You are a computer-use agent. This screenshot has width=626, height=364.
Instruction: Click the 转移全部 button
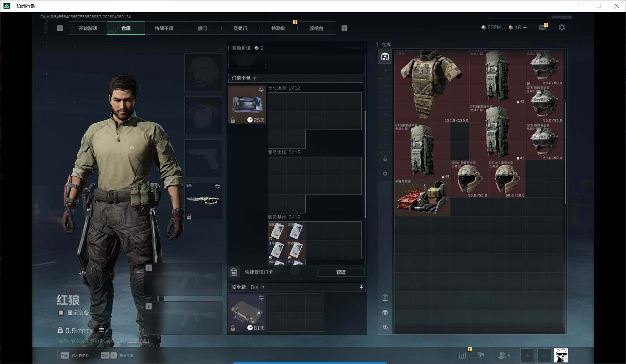pos(117,355)
